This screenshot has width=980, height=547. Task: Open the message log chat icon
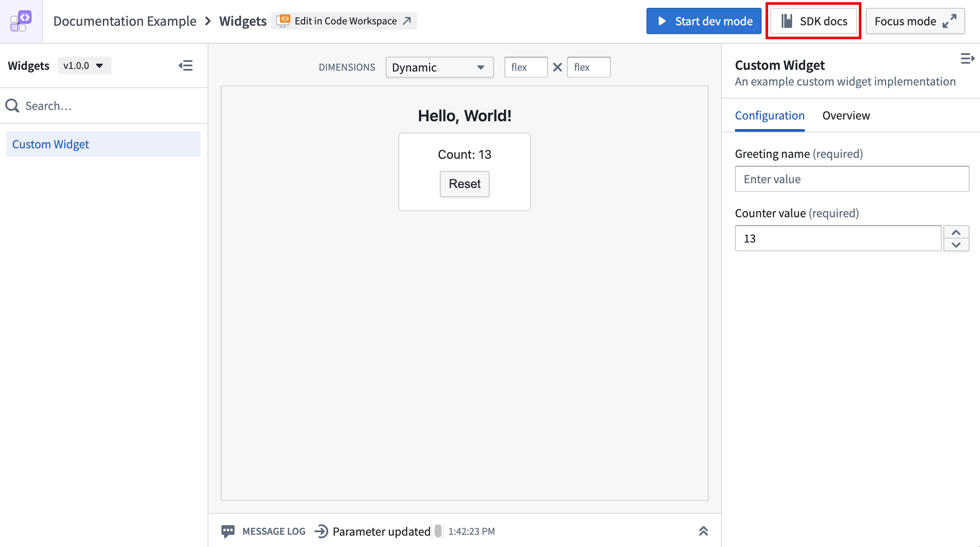(x=228, y=531)
